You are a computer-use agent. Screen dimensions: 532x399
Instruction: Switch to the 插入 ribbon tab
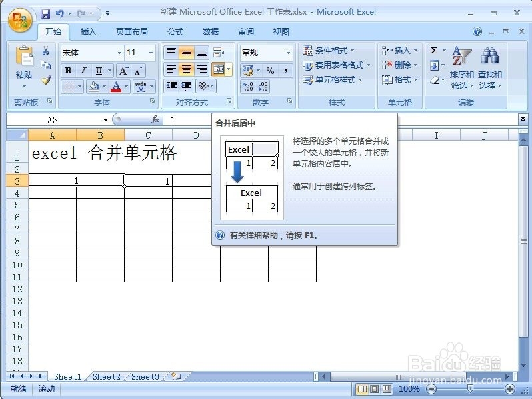88,32
